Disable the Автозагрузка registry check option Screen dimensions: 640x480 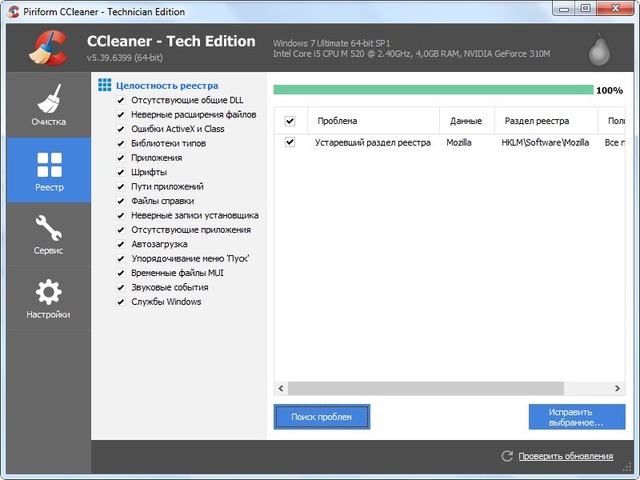[x=120, y=244]
